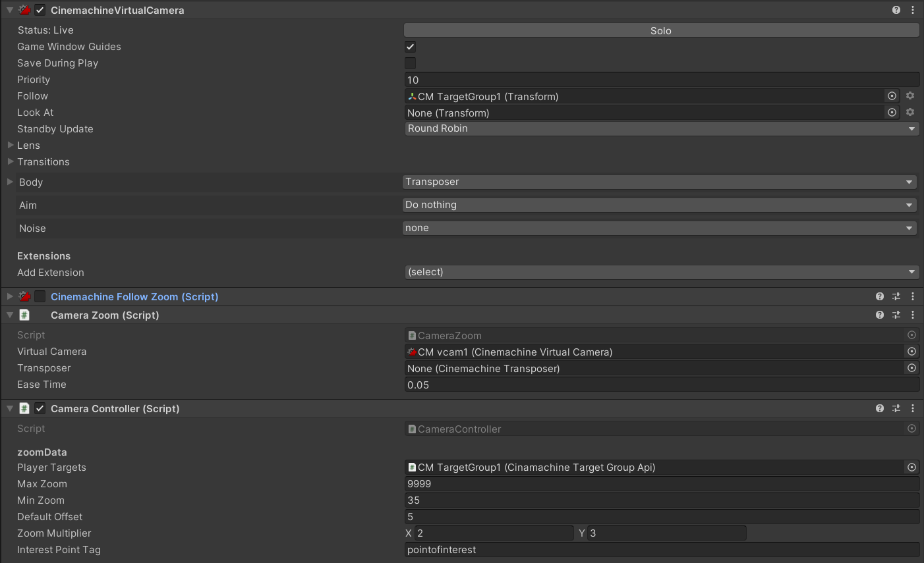Click Transposer field object picker icon
Image resolution: width=924 pixels, height=563 pixels.
[912, 368]
